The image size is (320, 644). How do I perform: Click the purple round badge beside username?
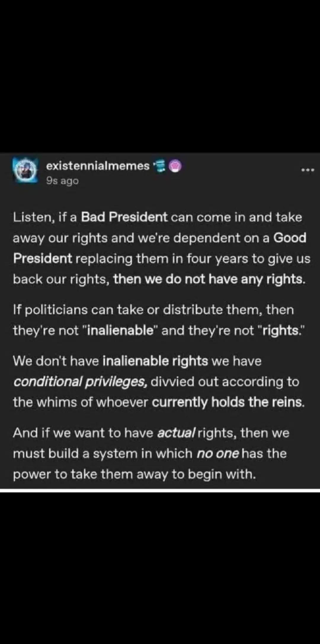pyautogui.click(x=175, y=166)
